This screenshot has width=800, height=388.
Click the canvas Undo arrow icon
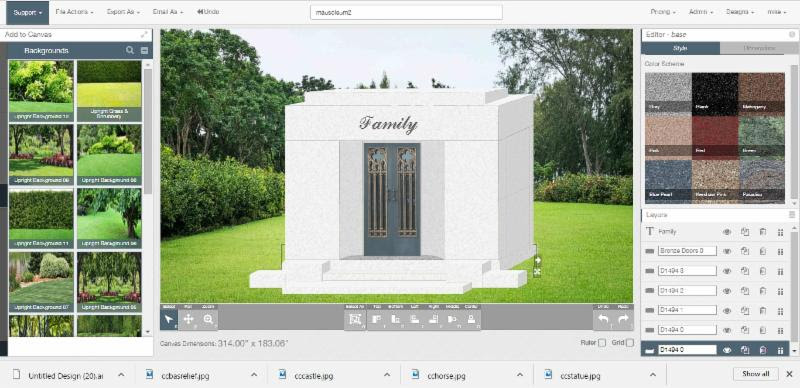click(x=604, y=320)
